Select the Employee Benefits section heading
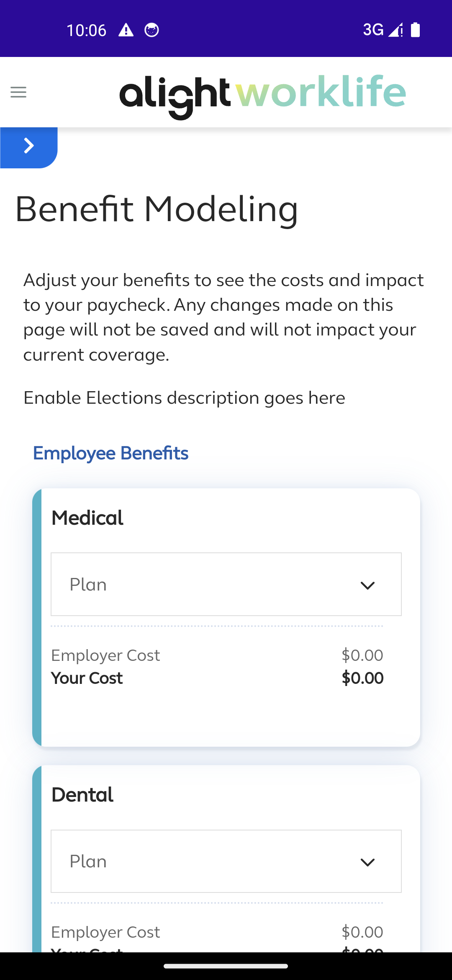The height and width of the screenshot is (980, 452). pos(110,453)
